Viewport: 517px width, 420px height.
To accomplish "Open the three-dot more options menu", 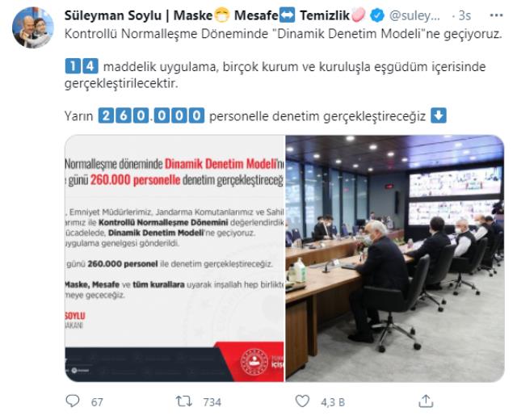I will point(496,15).
